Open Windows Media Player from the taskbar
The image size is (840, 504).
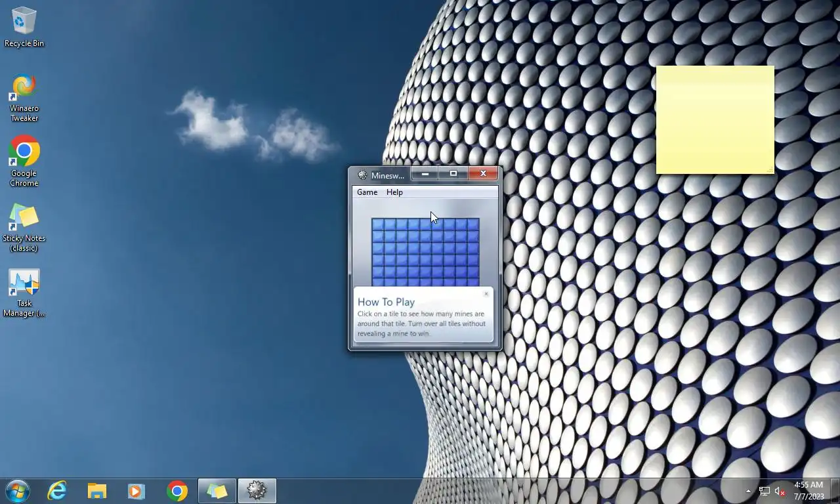coord(136,491)
